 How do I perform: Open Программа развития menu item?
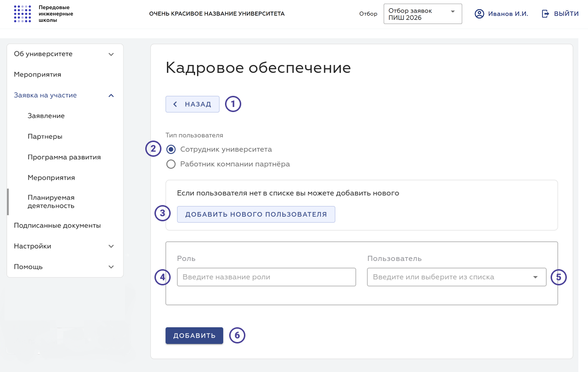click(x=65, y=157)
